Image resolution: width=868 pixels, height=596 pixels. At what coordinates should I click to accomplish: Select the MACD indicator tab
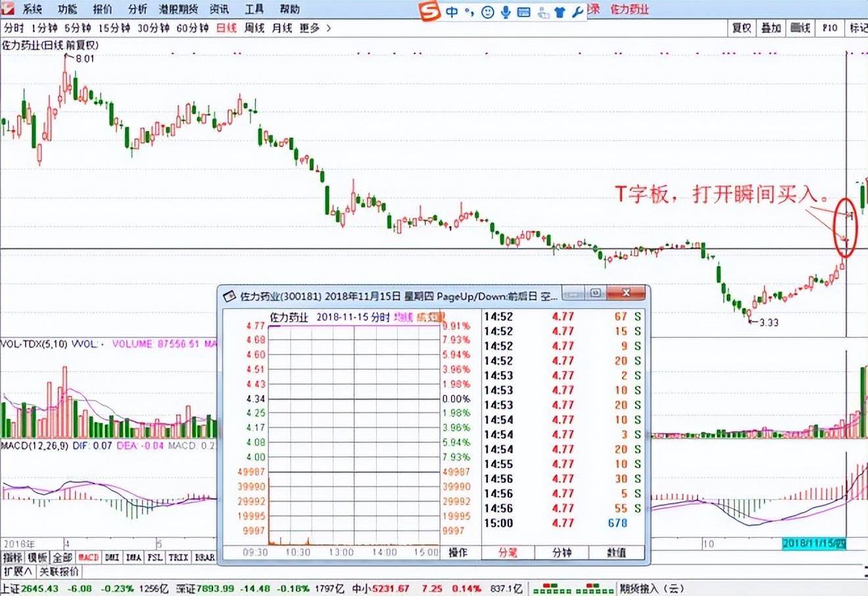pyautogui.click(x=87, y=557)
